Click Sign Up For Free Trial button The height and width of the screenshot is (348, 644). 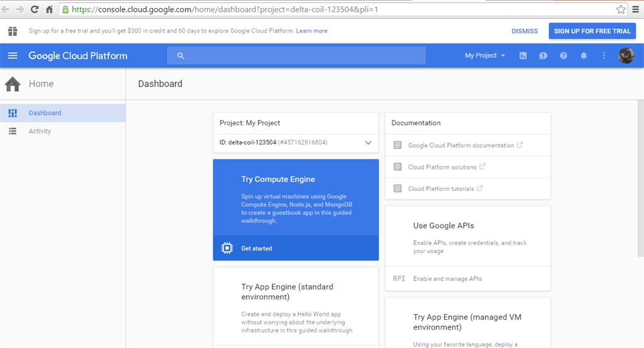[x=592, y=31]
